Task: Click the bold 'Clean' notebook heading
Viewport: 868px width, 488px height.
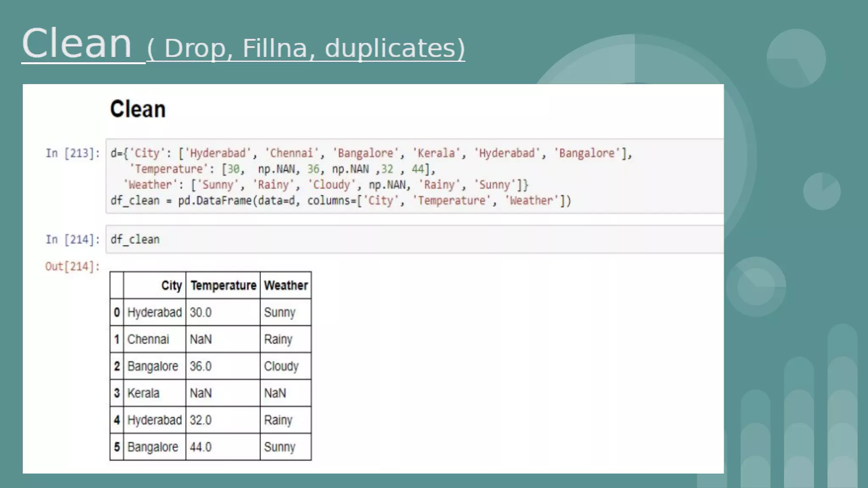Action: tap(138, 109)
